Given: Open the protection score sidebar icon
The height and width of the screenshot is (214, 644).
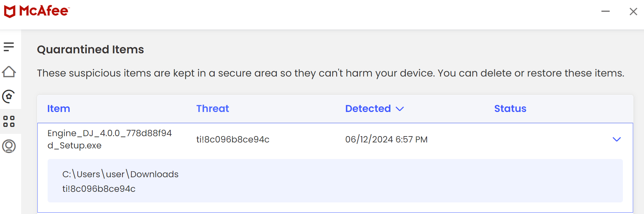Looking at the screenshot, I should pyautogui.click(x=9, y=96).
